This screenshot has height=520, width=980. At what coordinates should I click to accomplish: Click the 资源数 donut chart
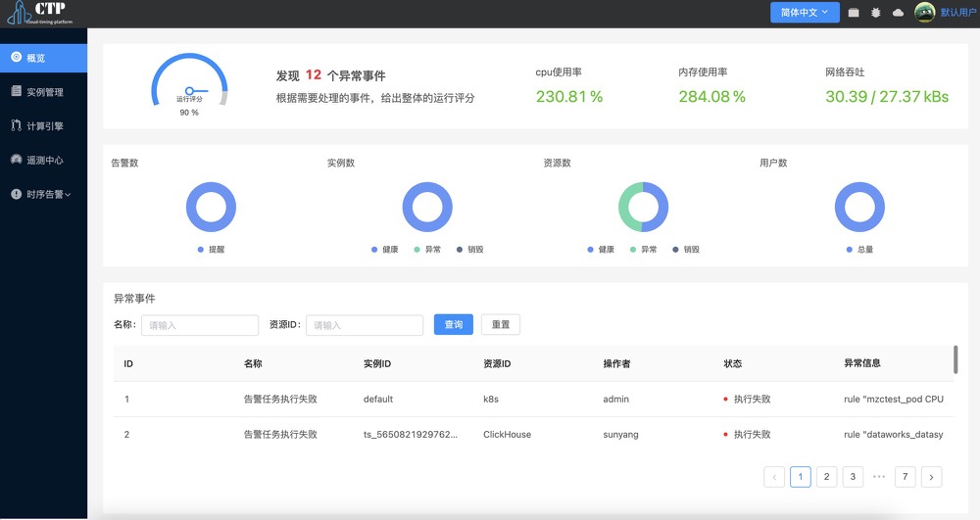click(x=643, y=207)
